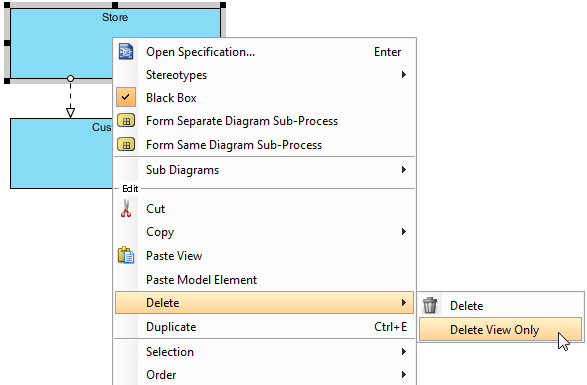Select the Copy menu entry
The image size is (587, 385).
click(x=264, y=232)
